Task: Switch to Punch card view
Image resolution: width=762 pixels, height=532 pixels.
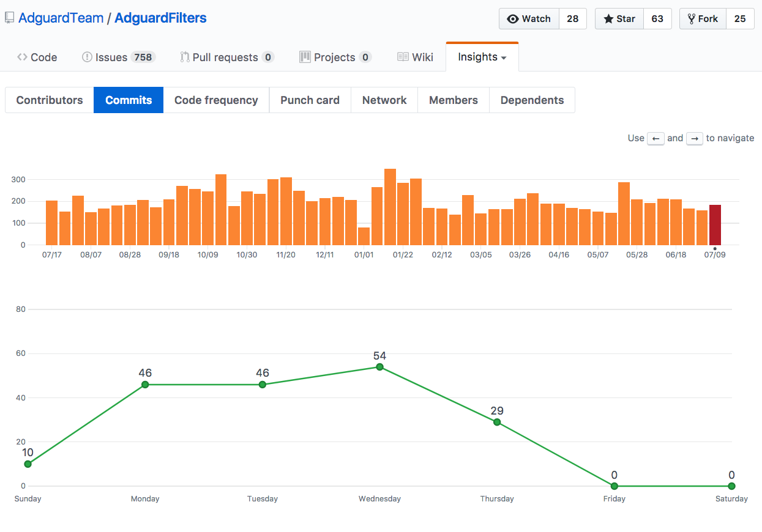Action: click(x=310, y=100)
